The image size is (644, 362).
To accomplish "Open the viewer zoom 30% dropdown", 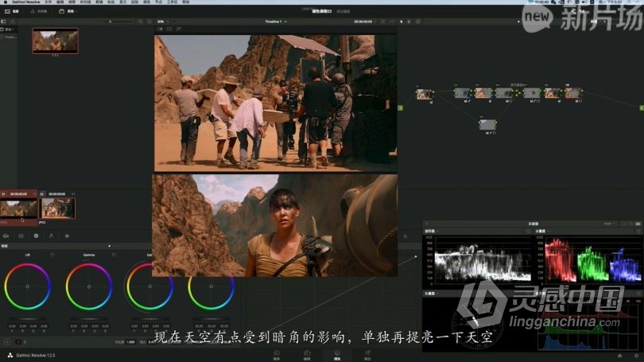I will coord(163,21).
